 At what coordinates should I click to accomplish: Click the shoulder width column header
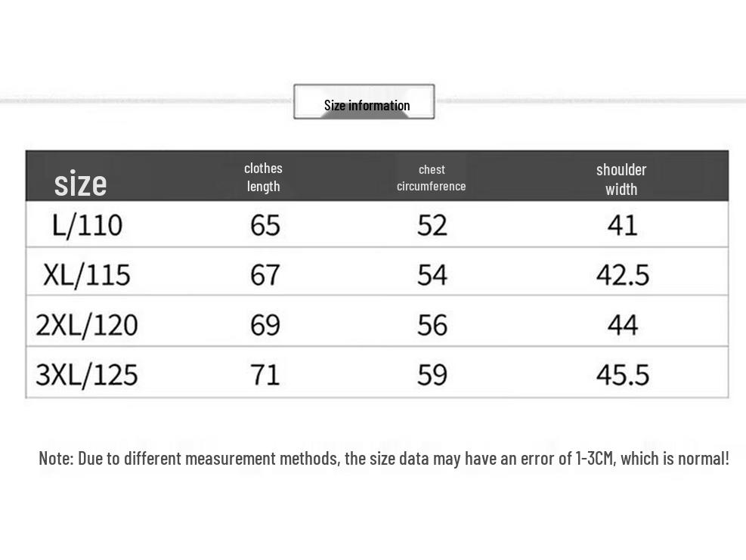[x=621, y=179]
